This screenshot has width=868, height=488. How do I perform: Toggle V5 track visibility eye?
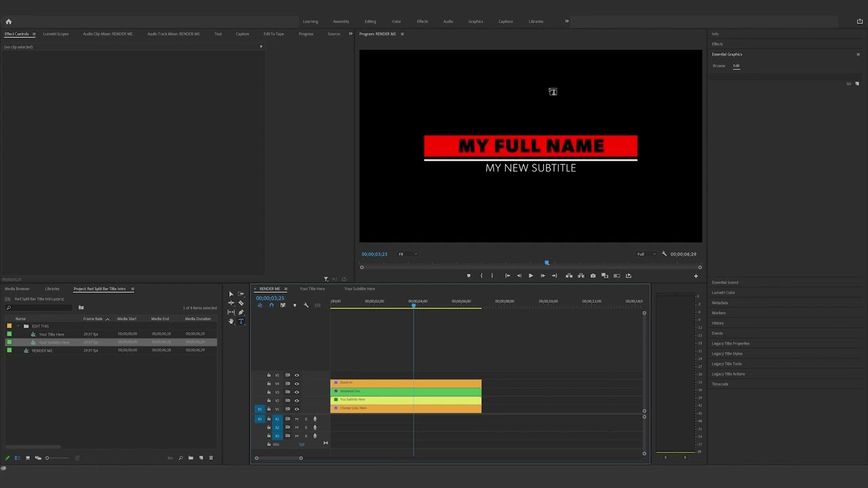[x=296, y=375]
